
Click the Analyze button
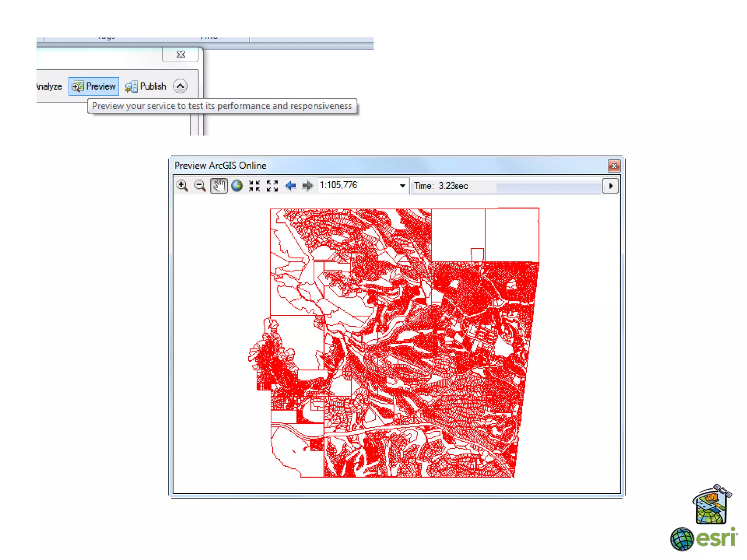(49, 86)
